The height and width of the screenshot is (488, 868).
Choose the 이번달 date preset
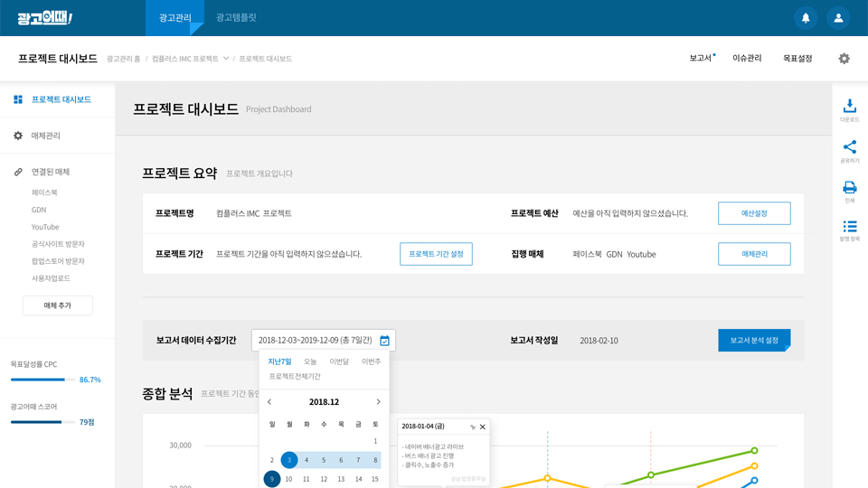[339, 361]
